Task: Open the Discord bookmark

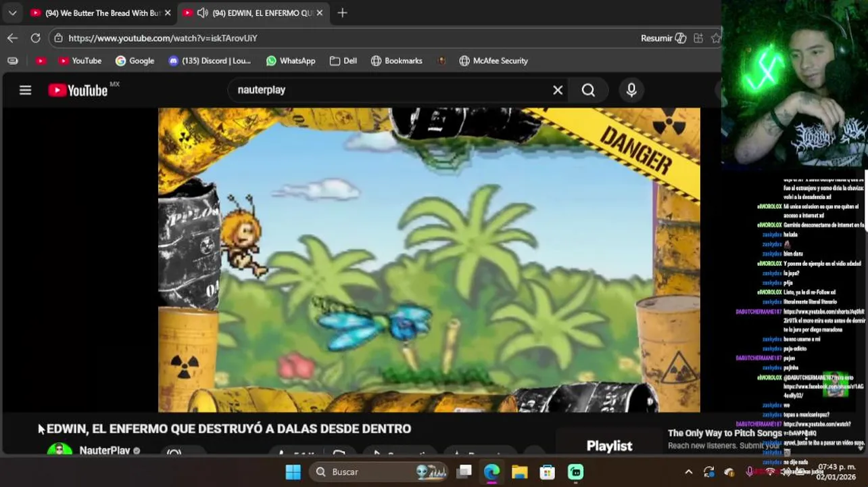Action: (209, 61)
